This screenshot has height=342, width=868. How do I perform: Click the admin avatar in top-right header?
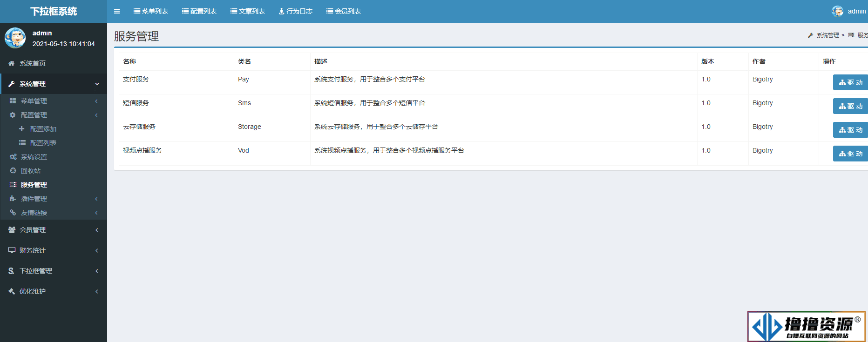pyautogui.click(x=837, y=11)
